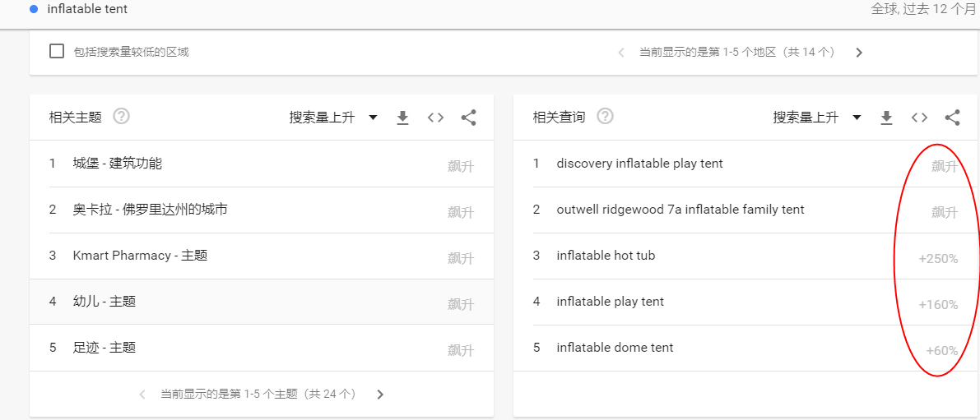
Task: Enable the 包括搜索量较低的区域 checkbox
Action: pos(57,52)
